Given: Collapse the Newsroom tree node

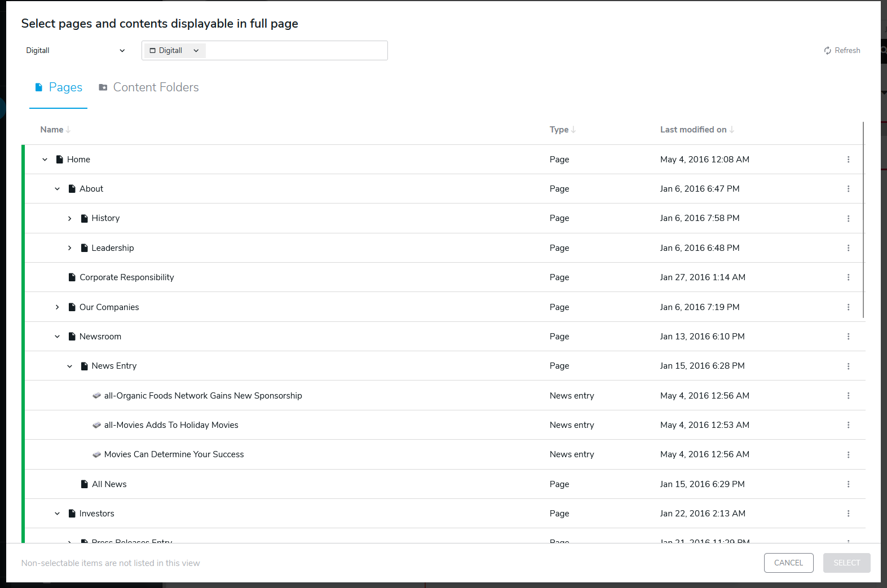Looking at the screenshot, I should (57, 337).
